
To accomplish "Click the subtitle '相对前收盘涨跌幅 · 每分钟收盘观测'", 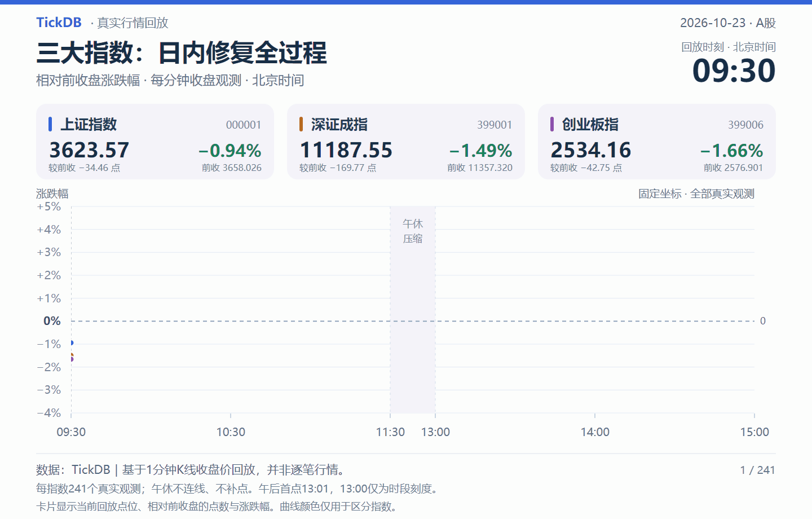I will pyautogui.click(x=139, y=81).
